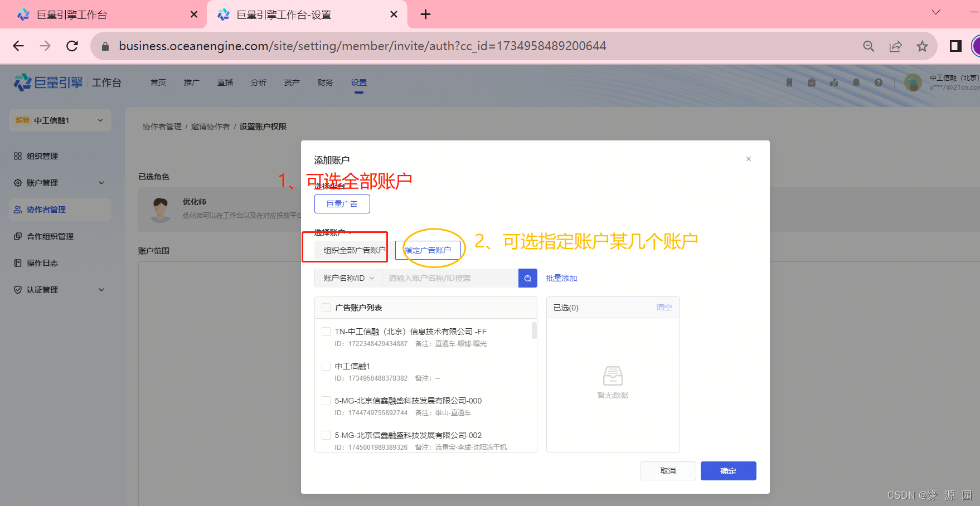The height and width of the screenshot is (506, 980).
Task: Bookmark this page with the star
Action: [922, 46]
